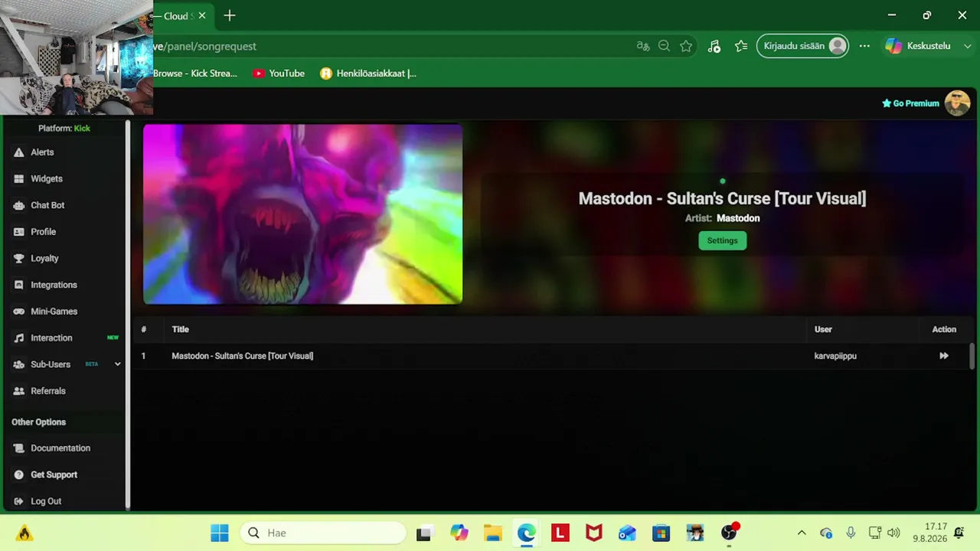Open the Henkilöasiakkaat bookmark
Image resolution: width=980 pixels, height=551 pixels.
tap(368, 73)
